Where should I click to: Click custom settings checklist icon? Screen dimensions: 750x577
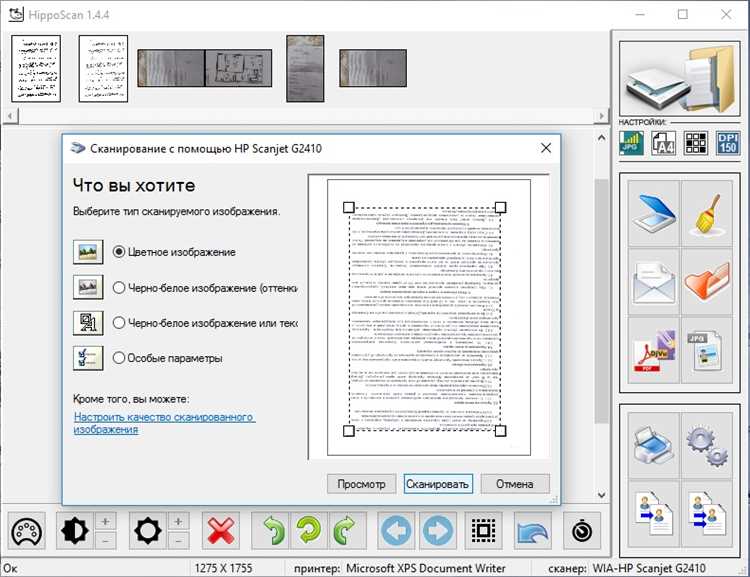coord(88,358)
